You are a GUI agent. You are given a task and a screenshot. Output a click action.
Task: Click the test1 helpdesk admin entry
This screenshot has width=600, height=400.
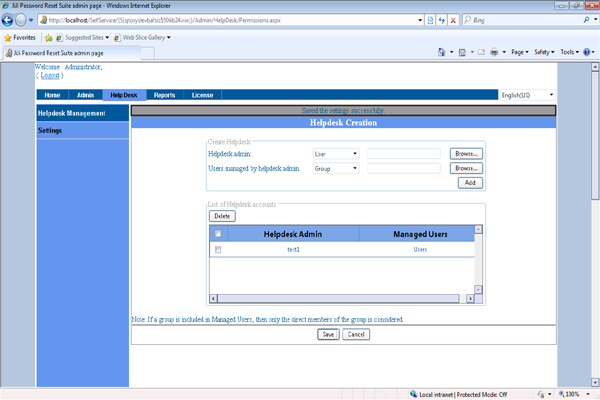[293, 250]
